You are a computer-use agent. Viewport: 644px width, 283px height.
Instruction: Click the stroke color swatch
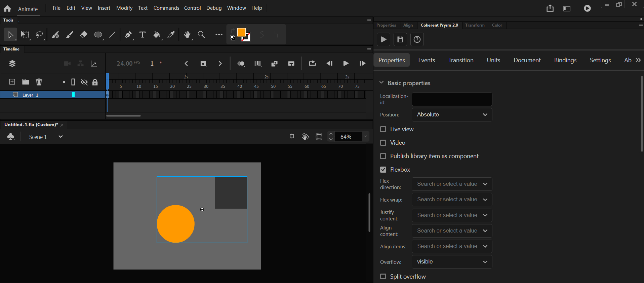(x=247, y=38)
